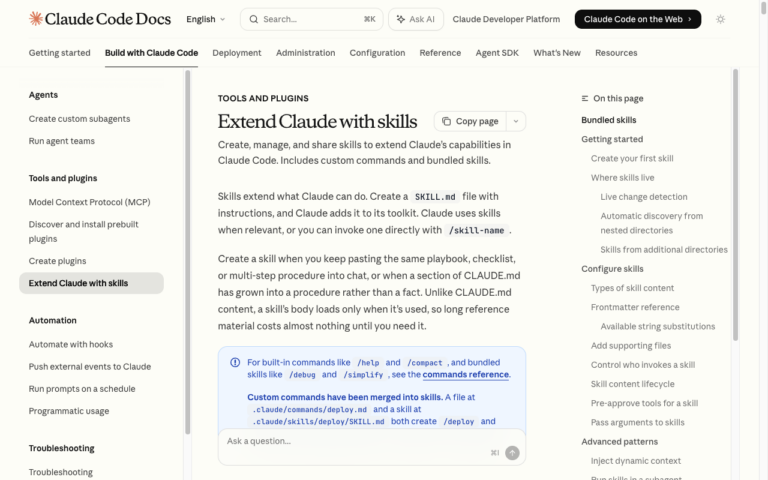Click the search magnifier icon

253,19
